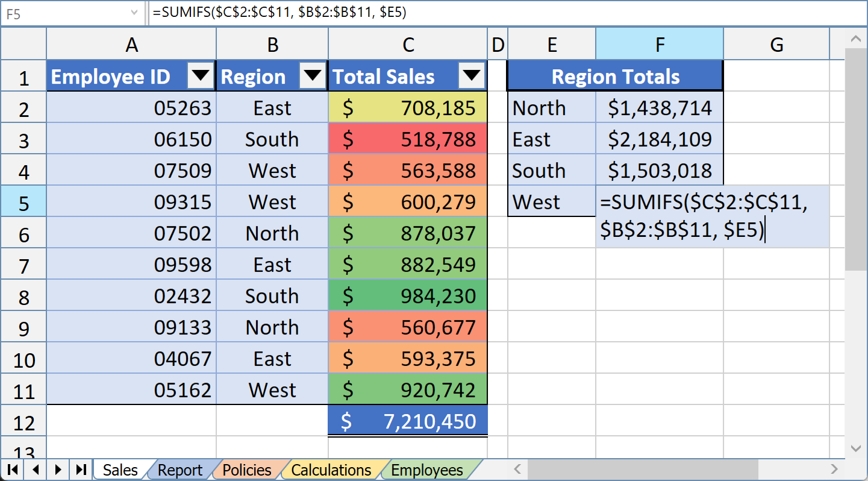Switch to the Report sheet tab
The width and height of the screenshot is (868, 481).
[180, 470]
